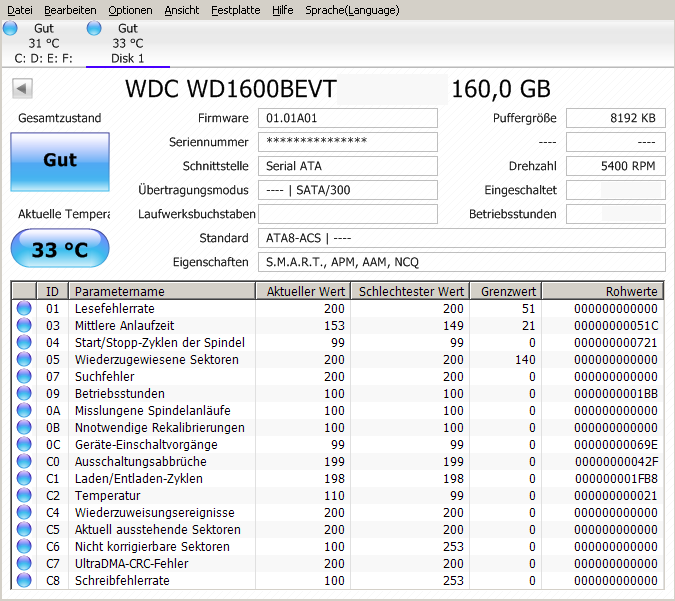
Task: Open the Ansicht menu
Action: [x=182, y=10]
